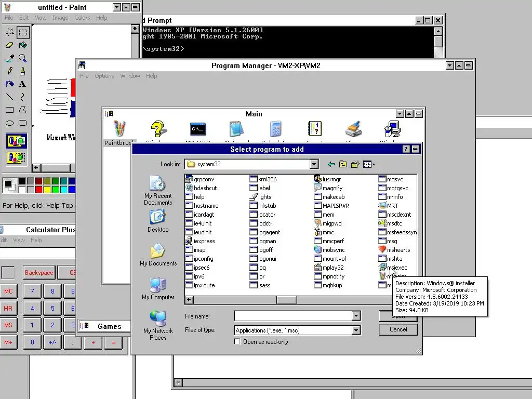Click the MS-DOS prompt icon in Main group
532x399 pixels.
(198, 129)
